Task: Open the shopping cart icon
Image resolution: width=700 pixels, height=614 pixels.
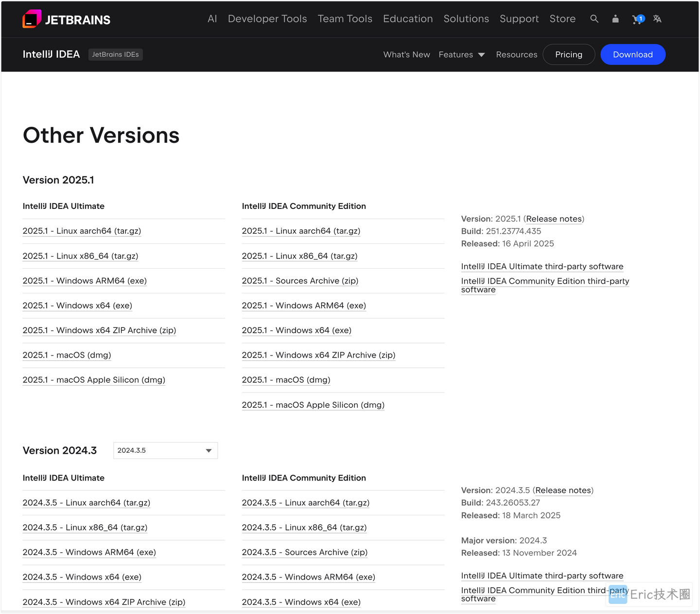Action: [637, 19]
